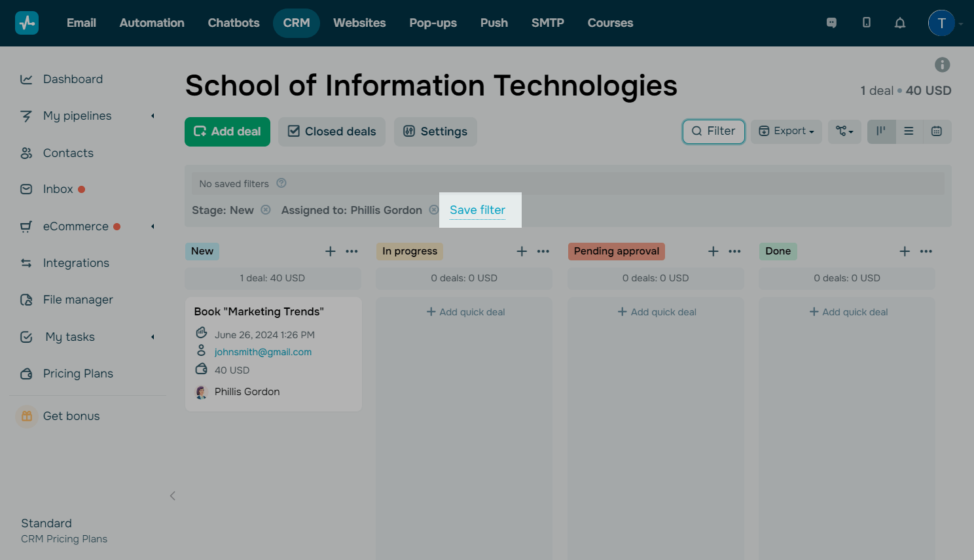Open the Book "Marketing Trends" deal card
Screen dimensions: 974x560
tap(259, 312)
